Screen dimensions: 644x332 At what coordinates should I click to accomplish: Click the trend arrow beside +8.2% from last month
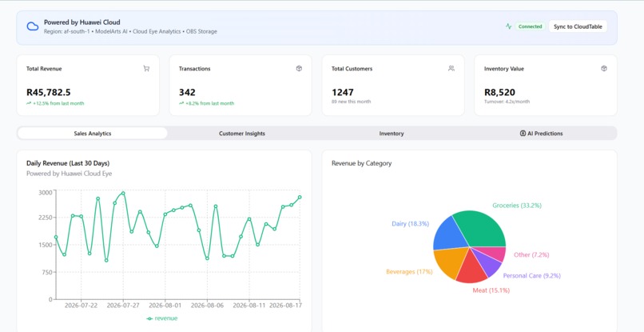pos(181,104)
